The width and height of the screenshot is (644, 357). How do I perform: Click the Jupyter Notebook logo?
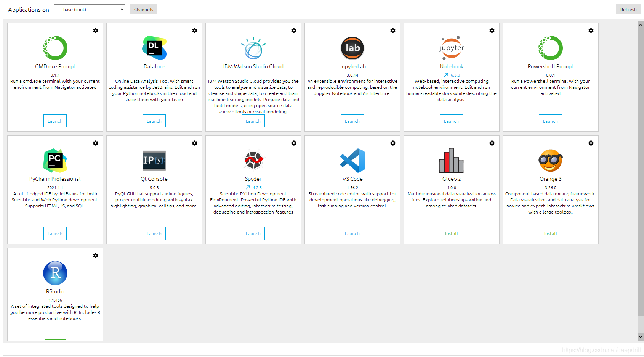click(452, 48)
